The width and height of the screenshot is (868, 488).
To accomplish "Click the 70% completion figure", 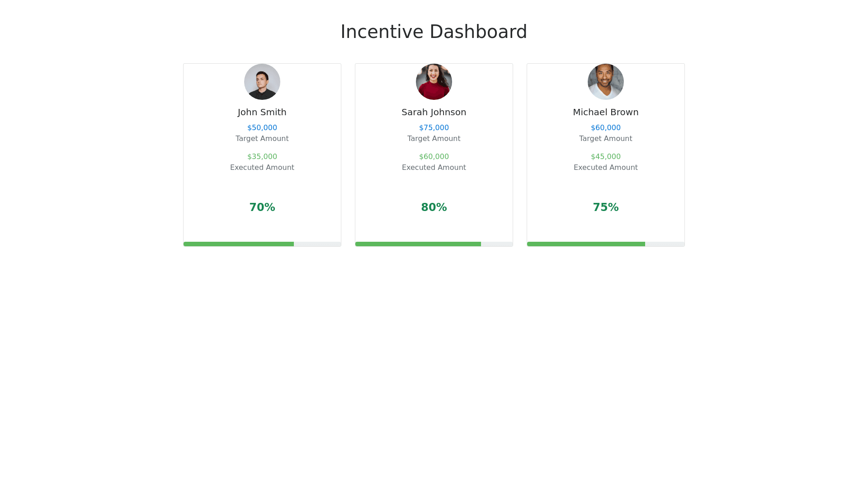I will point(262,207).
